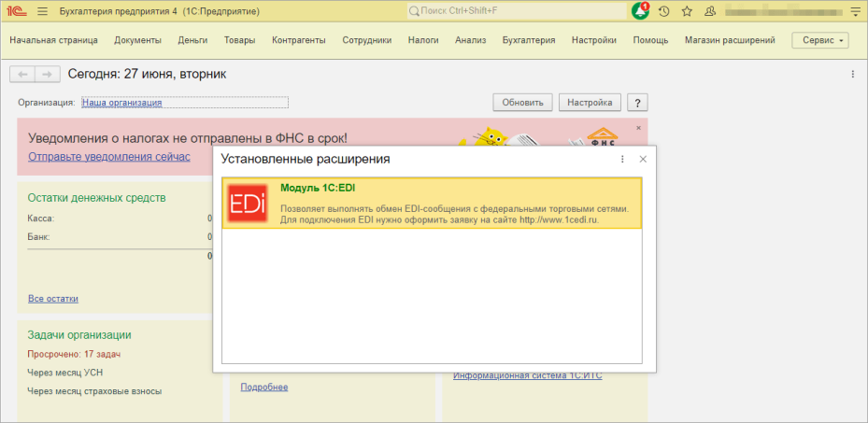Open the Бухгалтерия menu
Image resolution: width=868 pixels, height=423 pixels.
click(x=529, y=40)
